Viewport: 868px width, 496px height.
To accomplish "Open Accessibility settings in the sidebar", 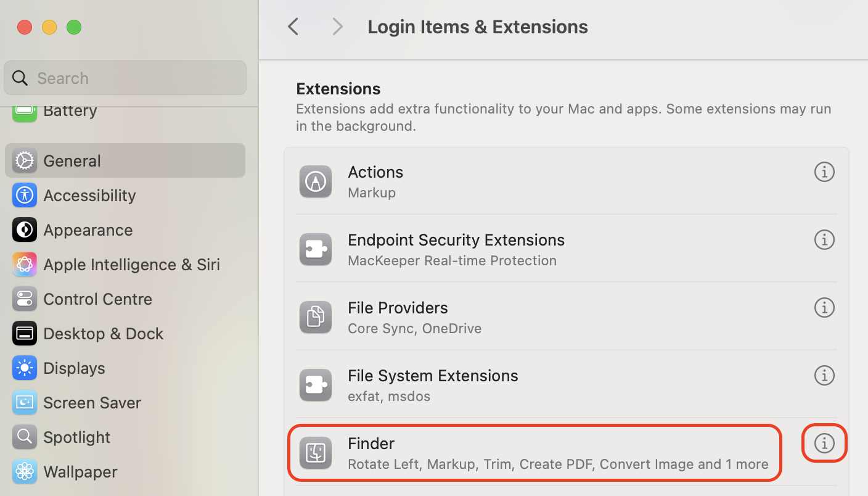I will (x=89, y=195).
